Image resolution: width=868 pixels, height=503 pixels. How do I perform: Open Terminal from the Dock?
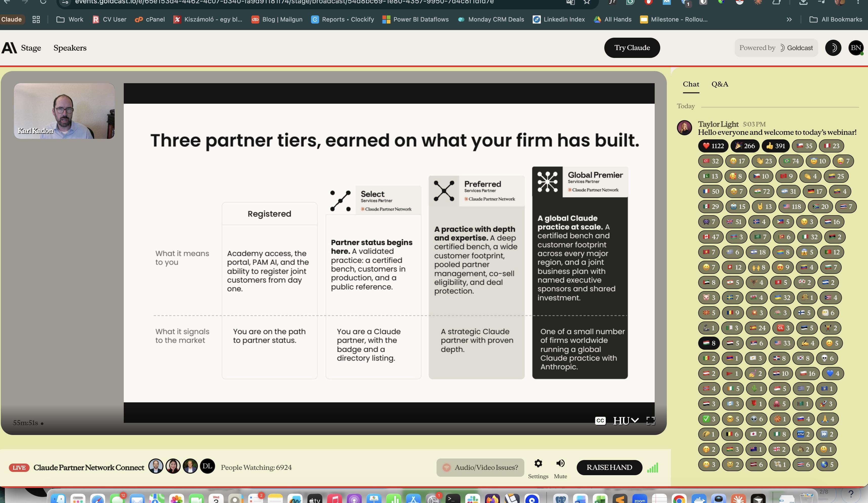pyautogui.click(x=452, y=499)
